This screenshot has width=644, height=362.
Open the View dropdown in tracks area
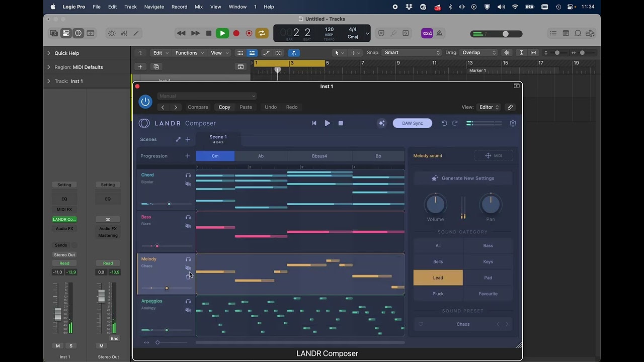(219, 53)
